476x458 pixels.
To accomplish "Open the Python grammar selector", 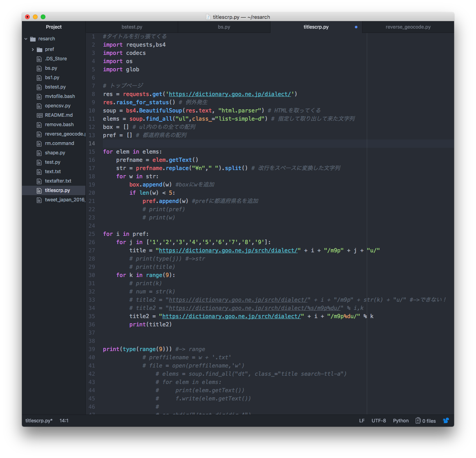I will click(400, 421).
